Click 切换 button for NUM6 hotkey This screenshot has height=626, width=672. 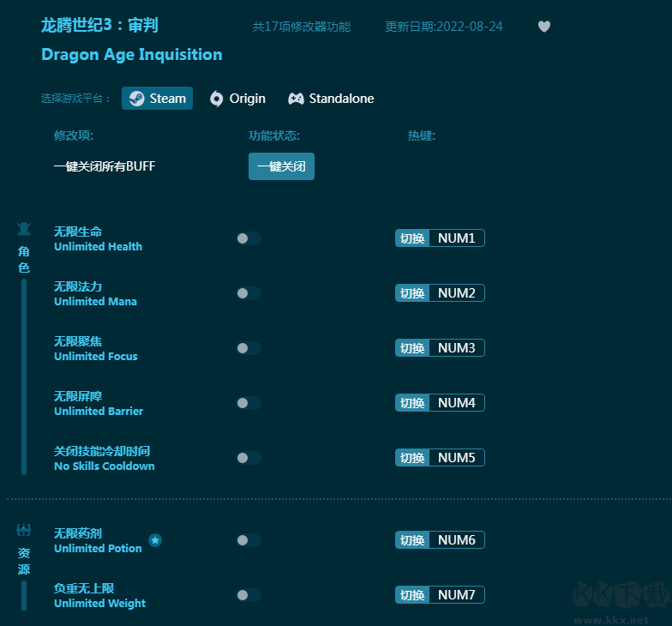[x=412, y=540]
